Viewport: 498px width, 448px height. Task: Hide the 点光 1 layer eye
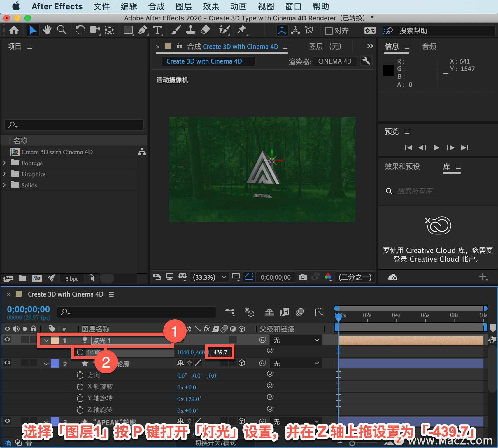point(7,339)
